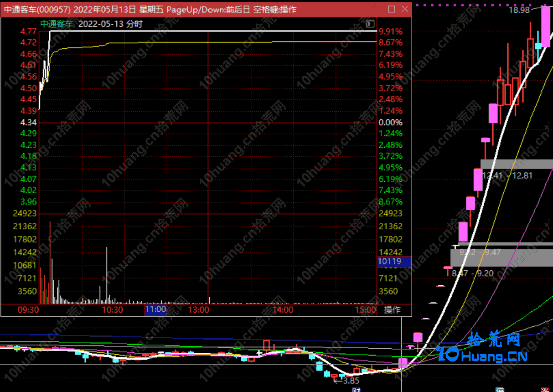Open the 操作 menu button

click(392, 310)
